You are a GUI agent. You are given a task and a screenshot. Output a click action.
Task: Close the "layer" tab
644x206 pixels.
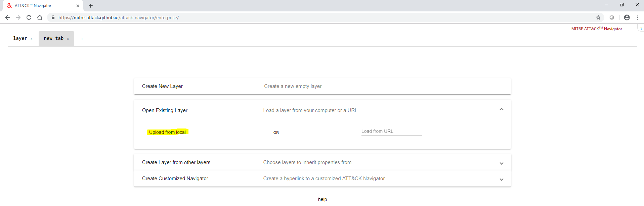pos(32,39)
